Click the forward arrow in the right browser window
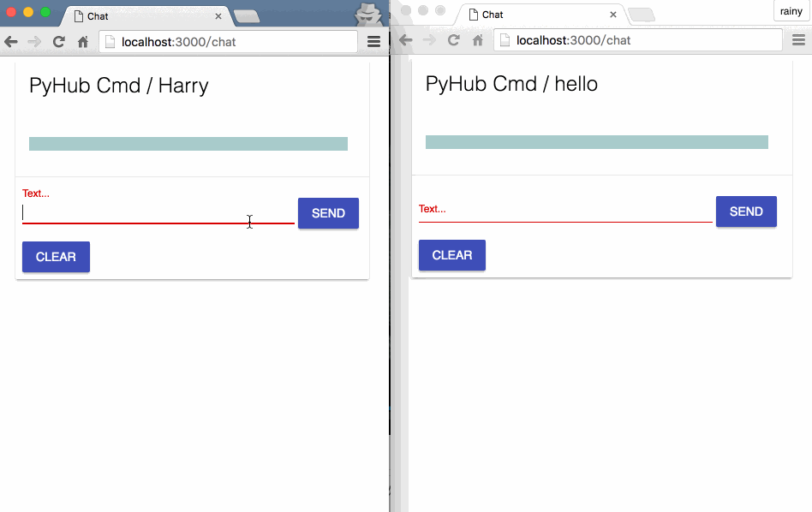 point(429,40)
